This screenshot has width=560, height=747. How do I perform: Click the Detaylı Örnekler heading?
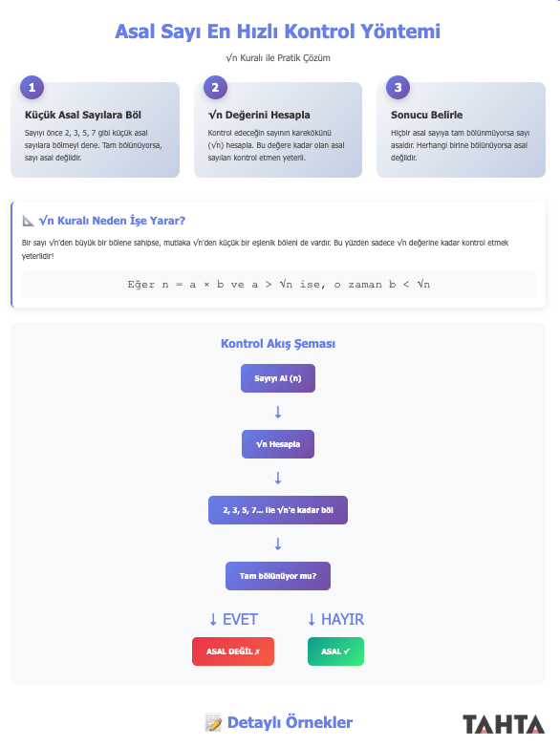click(x=290, y=722)
